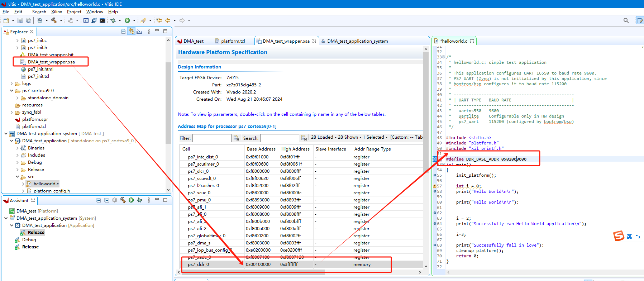
Task: Click the Last Edit Location arrow icon
Action: click(x=159, y=20)
